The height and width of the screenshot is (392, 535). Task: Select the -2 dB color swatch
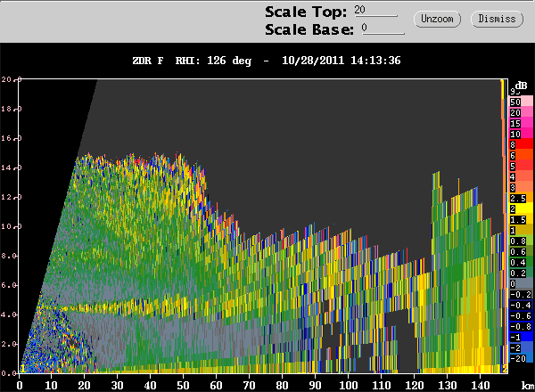521,347
